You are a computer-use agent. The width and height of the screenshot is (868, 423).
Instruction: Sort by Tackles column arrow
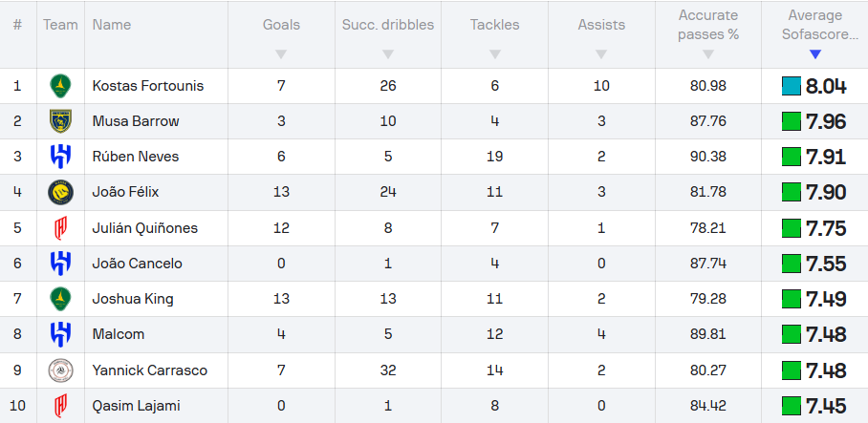(494, 54)
